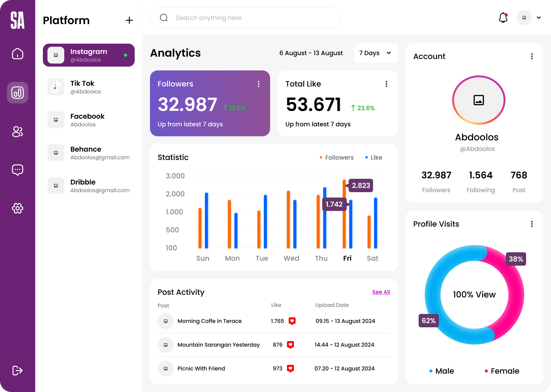The height and width of the screenshot is (392, 551).
Task: Click the Like column header
Action: 276,305
